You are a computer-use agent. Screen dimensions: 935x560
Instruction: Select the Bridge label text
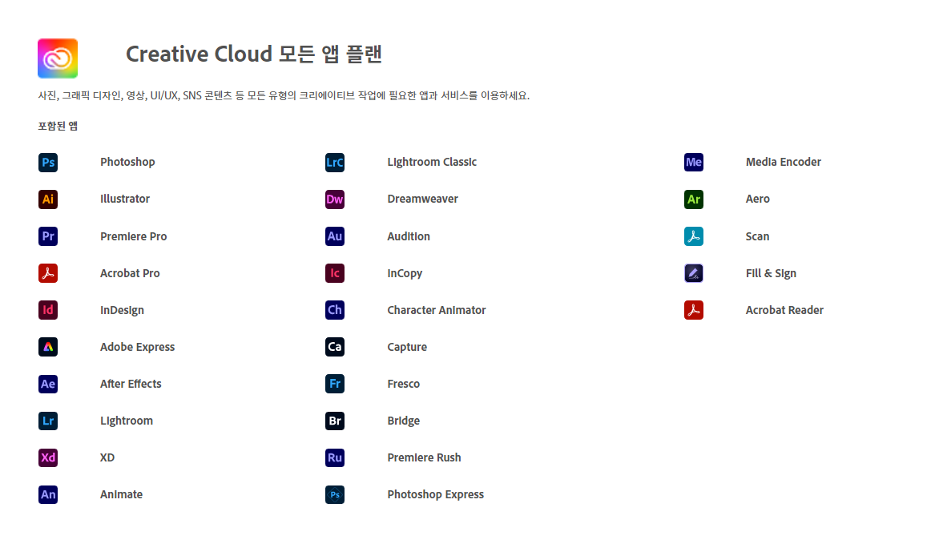[x=403, y=421]
